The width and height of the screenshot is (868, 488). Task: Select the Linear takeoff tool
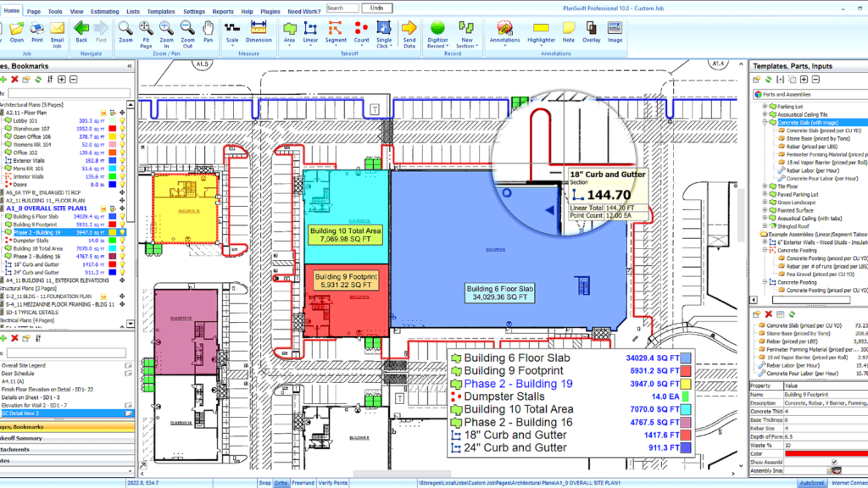click(311, 32)
